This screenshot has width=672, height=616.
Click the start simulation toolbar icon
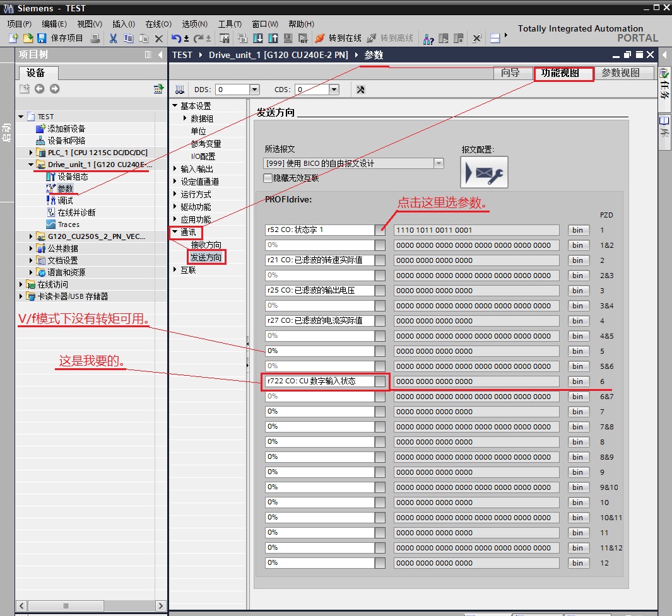(x=288, y=38)
